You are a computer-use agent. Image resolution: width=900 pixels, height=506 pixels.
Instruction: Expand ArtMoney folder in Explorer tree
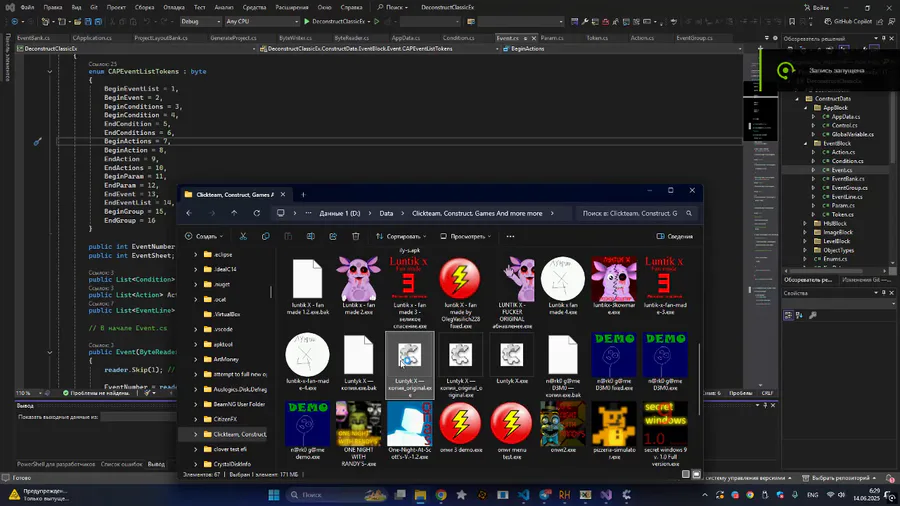[195, 359]
